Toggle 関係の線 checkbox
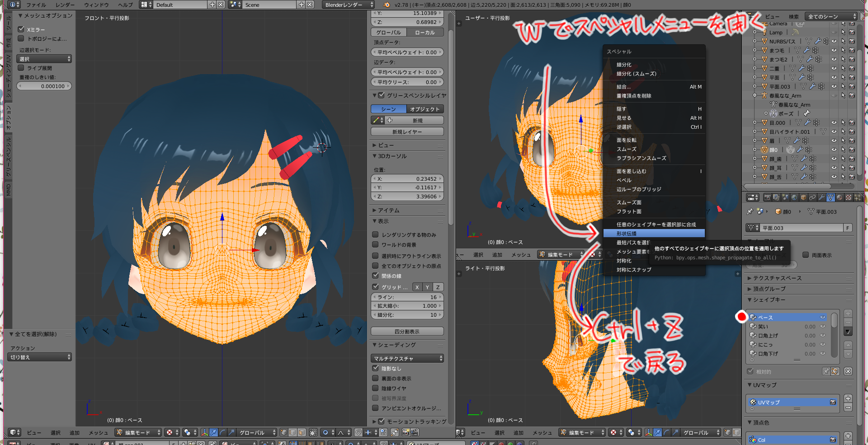This screenshot has width=868, height=445. pos(375,276)
